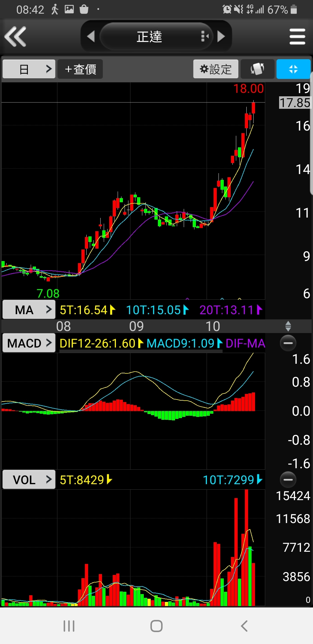Toggle the 5T moving average line

(88, 310)
